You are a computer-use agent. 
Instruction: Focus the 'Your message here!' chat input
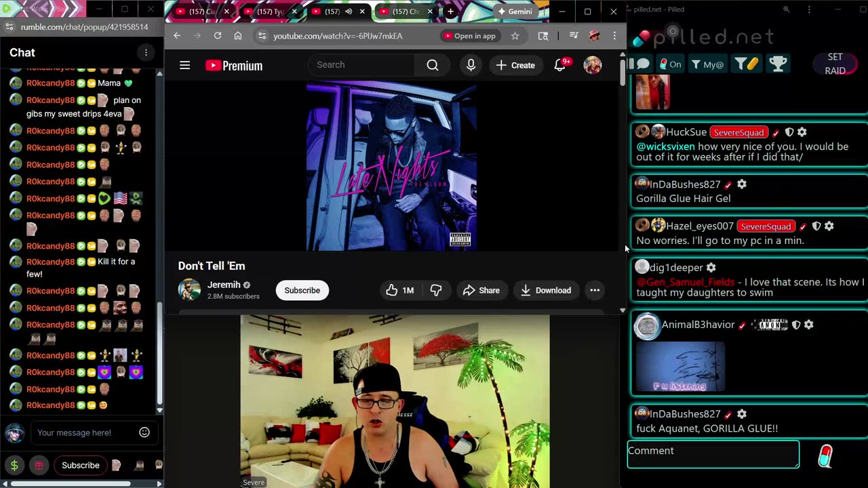point(85,432)
